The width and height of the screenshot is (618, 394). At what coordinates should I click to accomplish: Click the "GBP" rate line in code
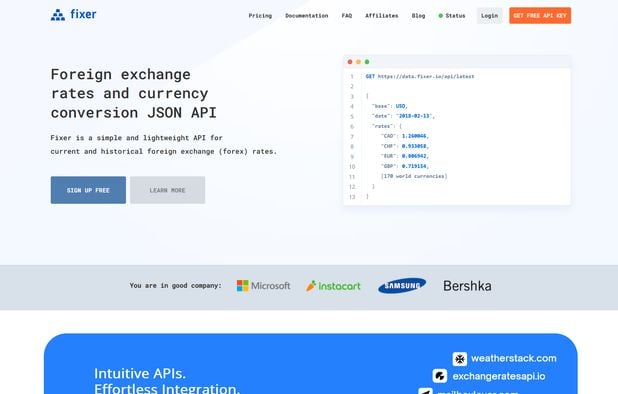[x=405, y=166]
